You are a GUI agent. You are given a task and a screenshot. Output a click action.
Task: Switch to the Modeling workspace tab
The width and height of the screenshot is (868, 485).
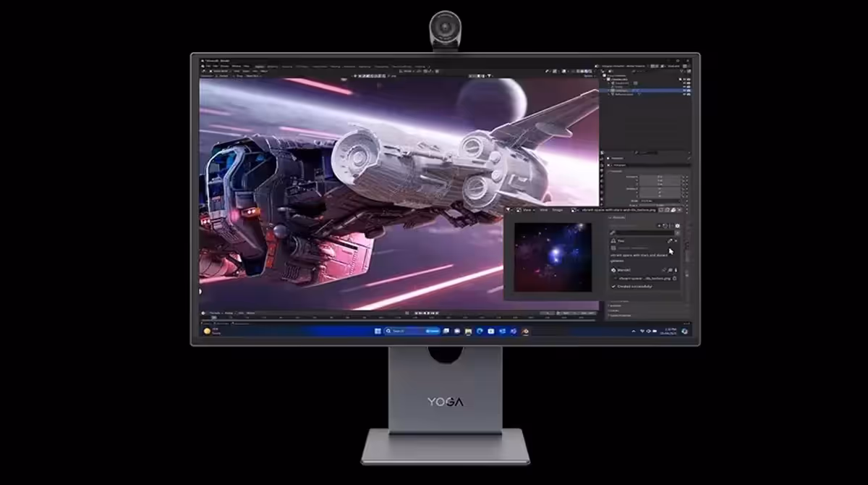coord(273,67)
